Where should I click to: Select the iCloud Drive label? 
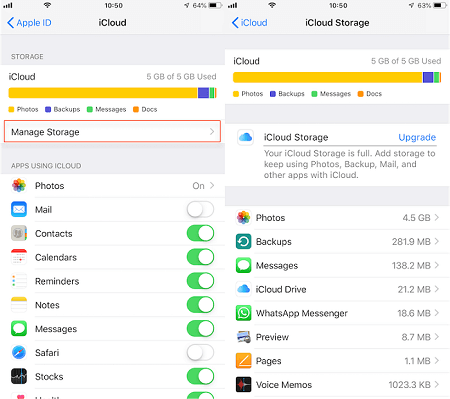[281, 289]
